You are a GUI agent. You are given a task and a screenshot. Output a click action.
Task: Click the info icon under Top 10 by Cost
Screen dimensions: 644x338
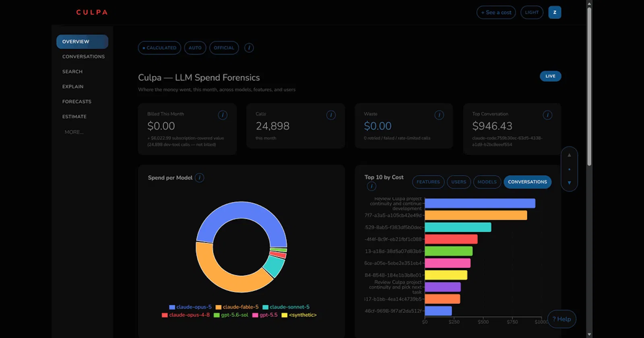[x=372, y=186]
